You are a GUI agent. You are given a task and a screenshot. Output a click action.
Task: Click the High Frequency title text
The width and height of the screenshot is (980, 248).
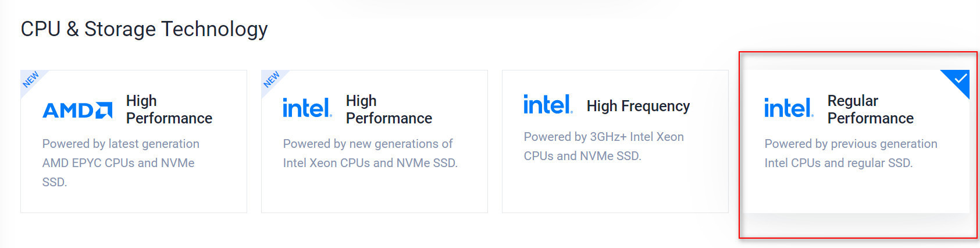pyautogui.click(x=638, y=106)
